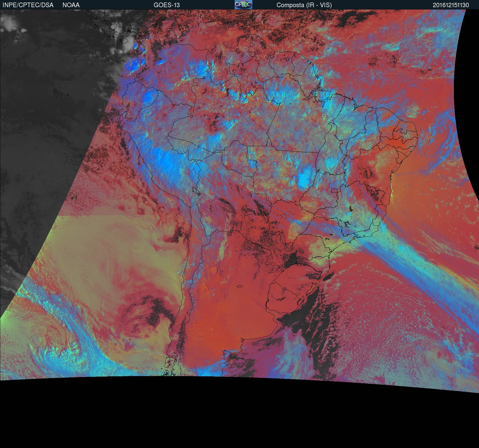Click the INPE/CPTEC/DSA header label
The width and height of the screenshot is (479, 448).
pos(28,5)
